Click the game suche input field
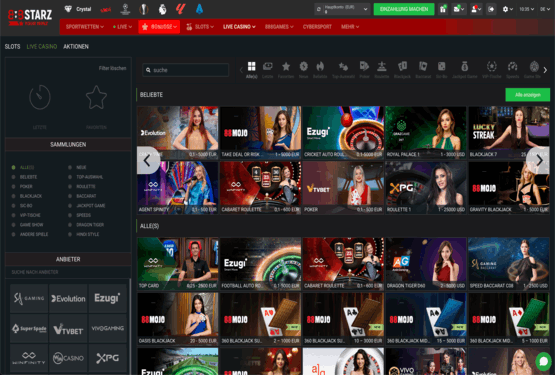The width and height of the screenshot is (555, 375). pos(186,70)
